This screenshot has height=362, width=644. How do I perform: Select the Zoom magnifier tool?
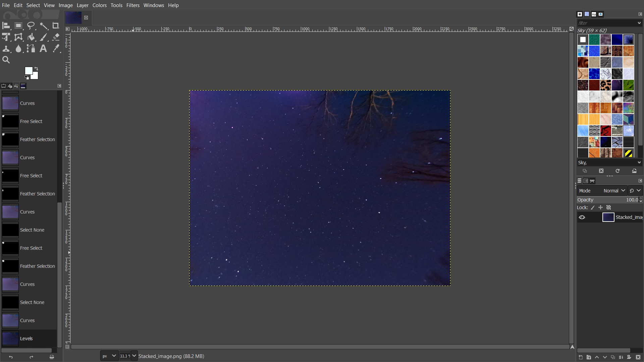point(6,60)
